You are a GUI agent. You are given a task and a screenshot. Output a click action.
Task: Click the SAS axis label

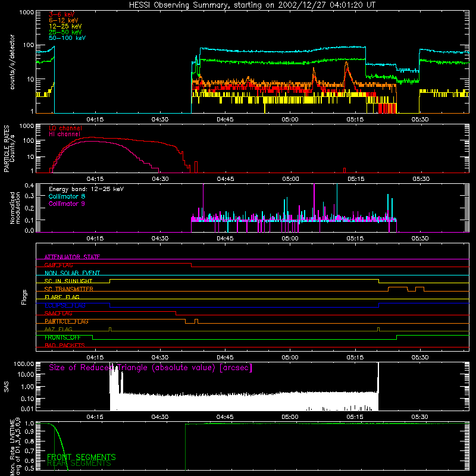pos(6,387)
